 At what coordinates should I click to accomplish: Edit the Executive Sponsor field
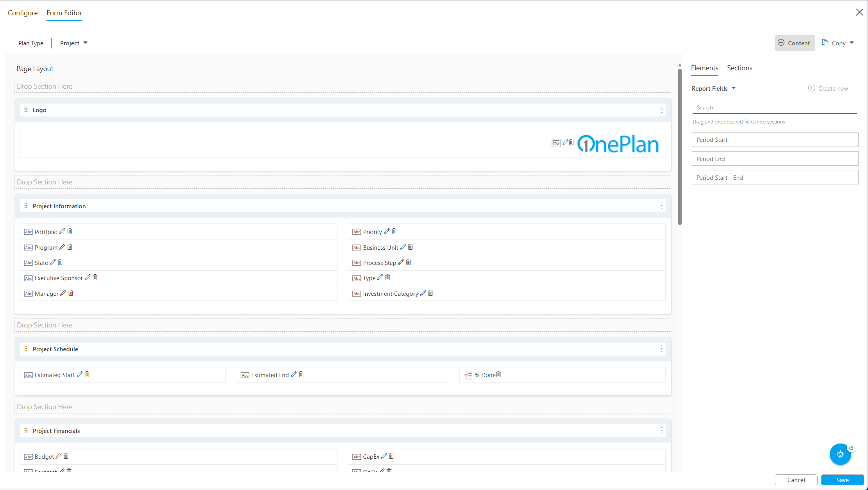88,277
